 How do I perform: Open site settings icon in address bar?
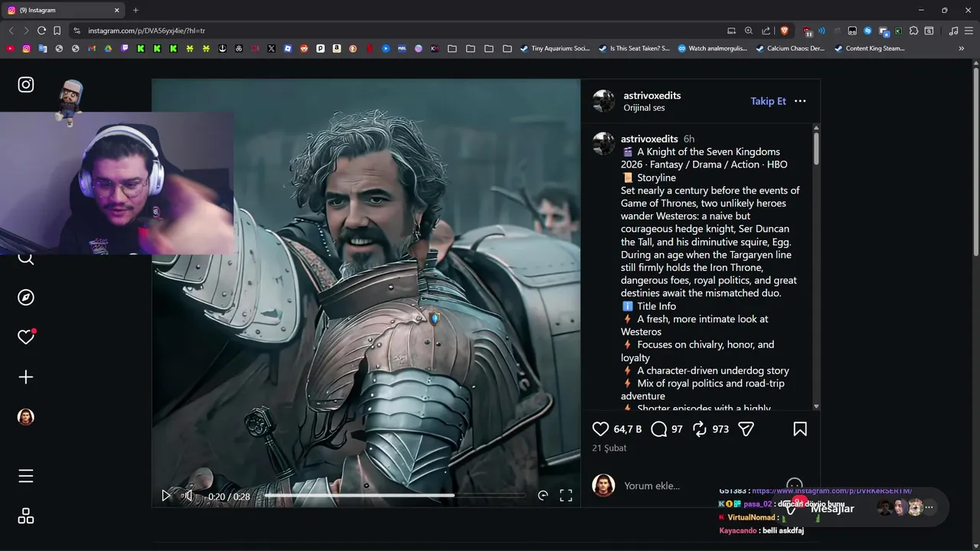[x=77, y=31]
